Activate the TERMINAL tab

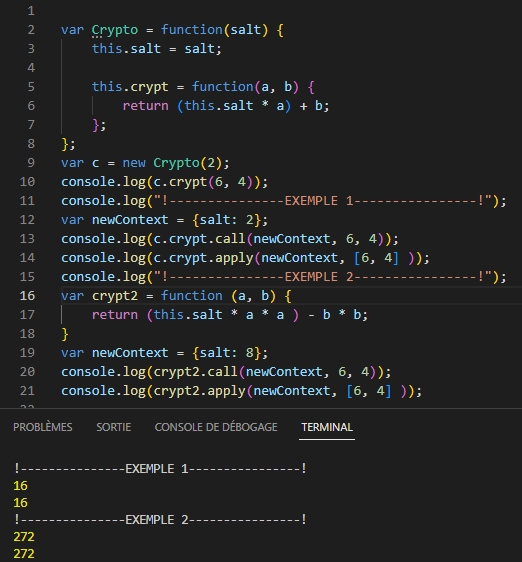coord(327,427)
